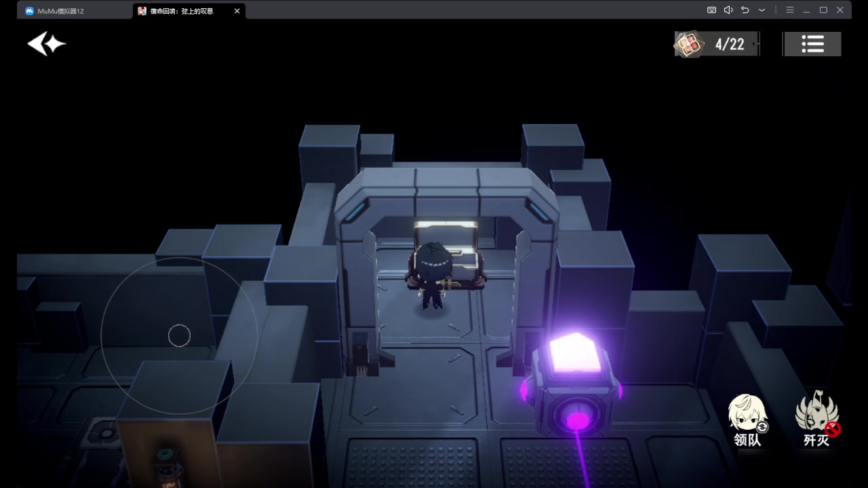Switch to the MuMu模拟器12 tab
The height and width of the screenshot is (488, 868).
(61, 11)
